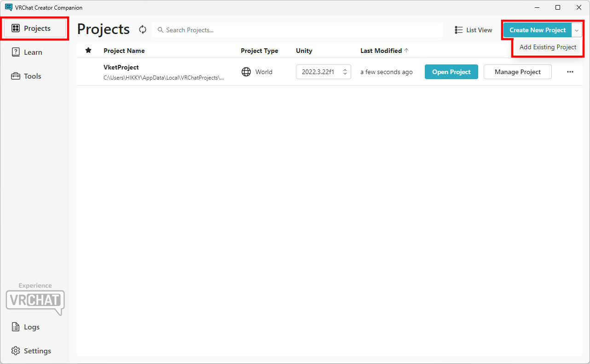Toggle List View layout
Image resolution: width=590 pixels, height=364 pixels.
(473, 30)
